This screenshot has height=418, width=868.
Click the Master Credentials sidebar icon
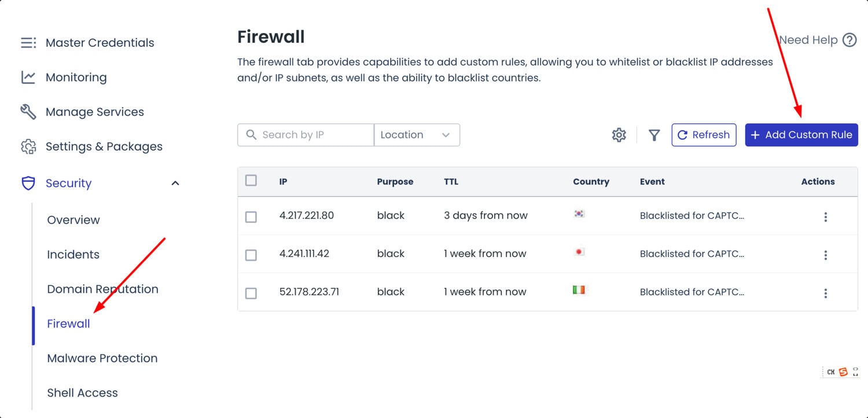tap(27, 42)
